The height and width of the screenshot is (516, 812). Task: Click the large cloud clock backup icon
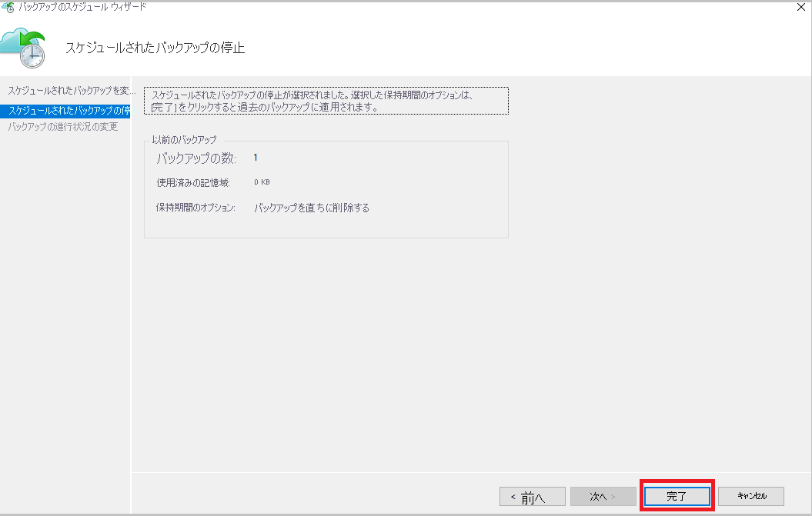point(23,49)
